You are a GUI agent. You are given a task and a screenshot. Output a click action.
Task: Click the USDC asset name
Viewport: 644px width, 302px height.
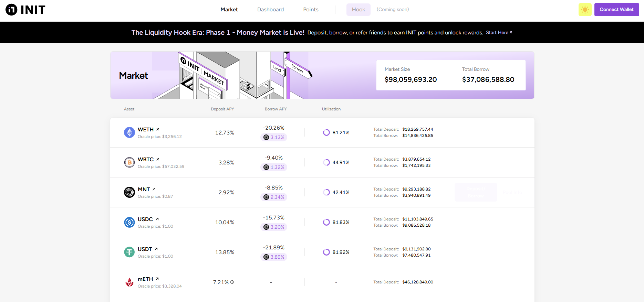pos(145,219)
